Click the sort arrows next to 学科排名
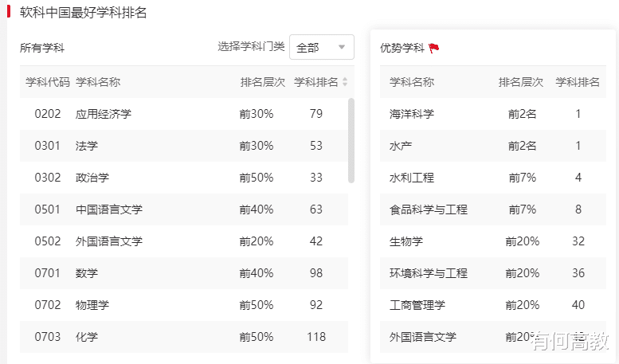This screenshot has height=364, width=619. coord(345,82)
